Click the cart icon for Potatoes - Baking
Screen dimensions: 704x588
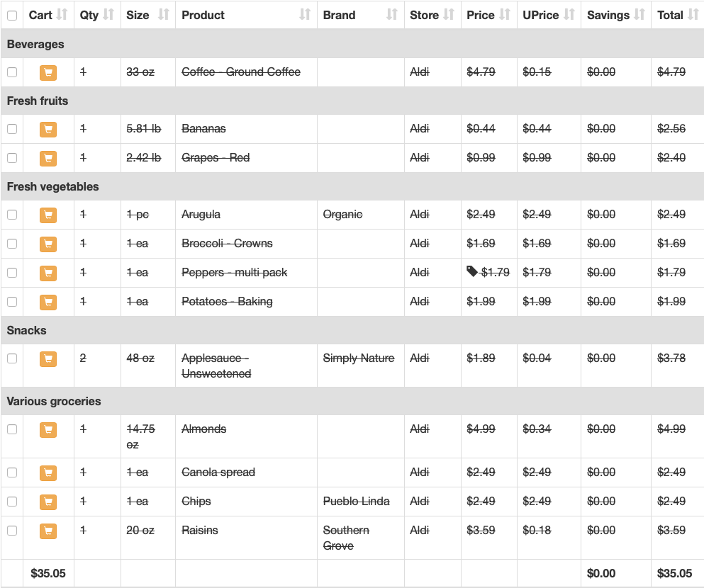[x=48, y=303]
